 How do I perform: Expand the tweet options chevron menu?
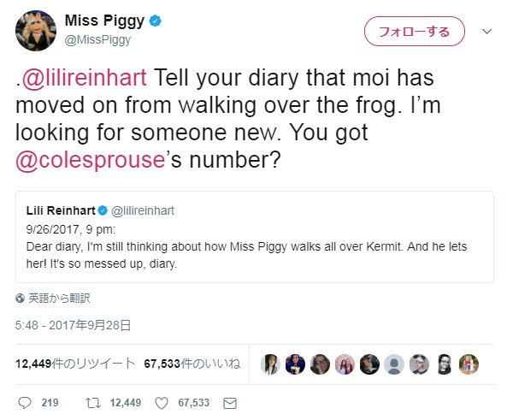coord(486,32)
